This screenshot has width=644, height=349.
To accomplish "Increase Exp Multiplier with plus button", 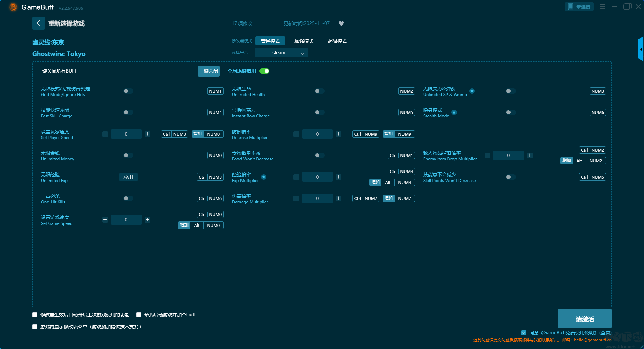I will pos(338,177).
